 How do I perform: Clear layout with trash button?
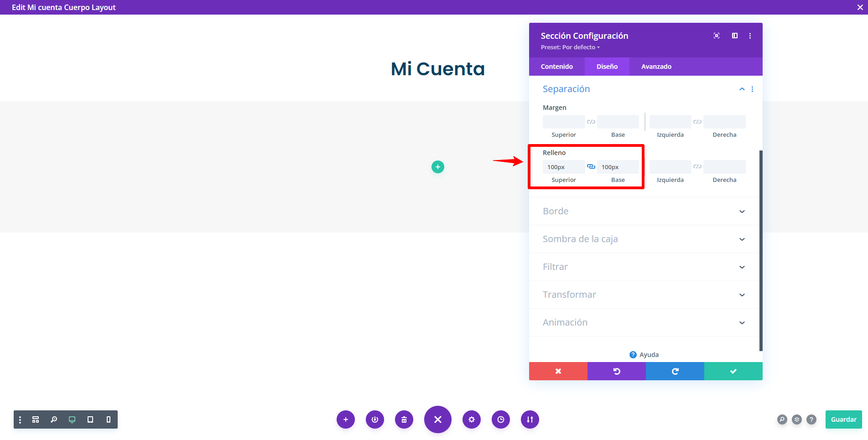click(404, 419)
